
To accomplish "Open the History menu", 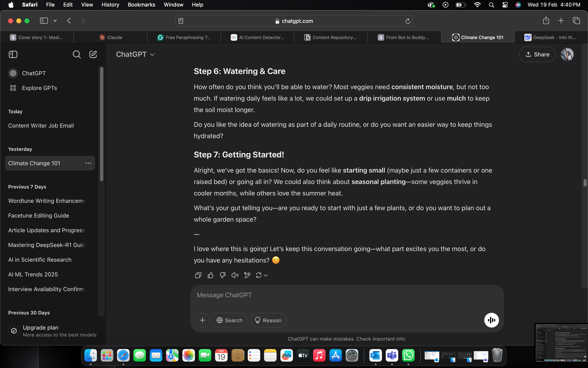I will (110, 5).
